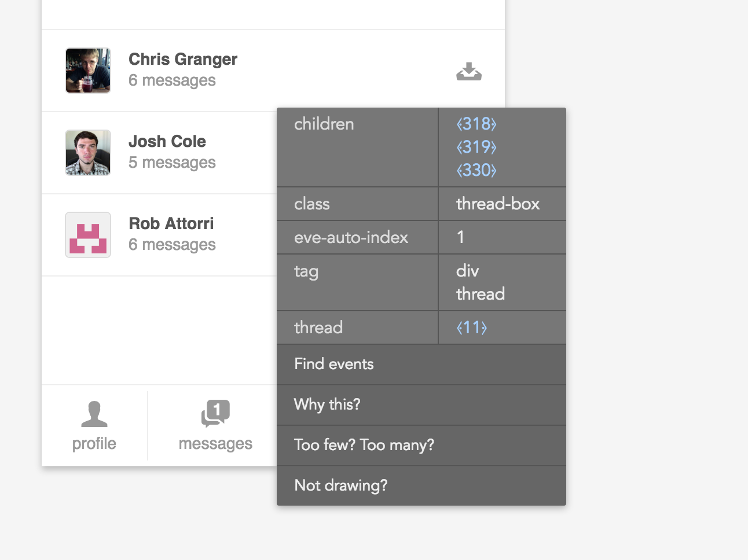Click Rob Attorri's pink avatar icon

pos(88,235)
